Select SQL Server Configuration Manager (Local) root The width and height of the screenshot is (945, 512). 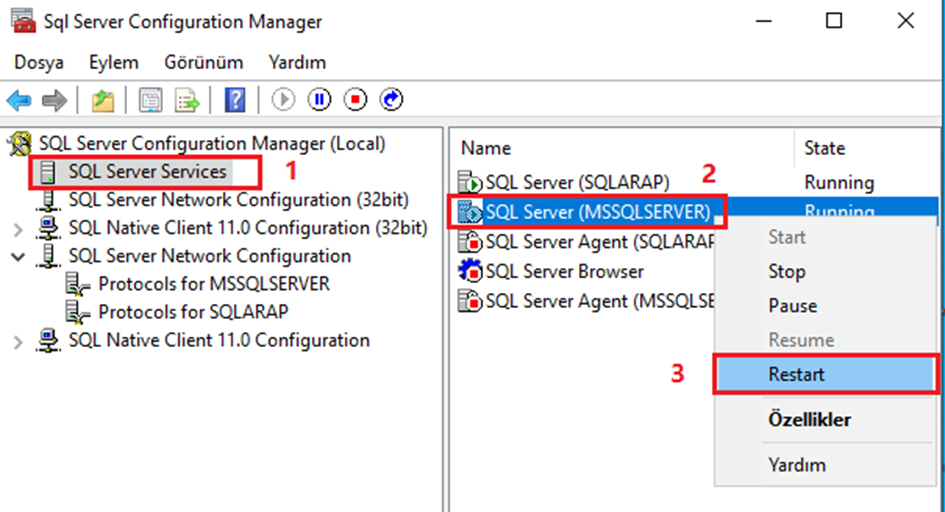tap(212, 144)
